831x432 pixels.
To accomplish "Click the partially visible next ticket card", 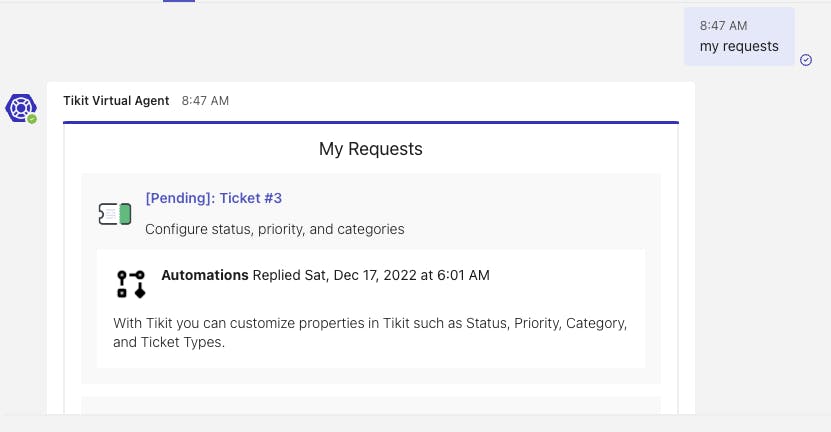I will point(371,405).
